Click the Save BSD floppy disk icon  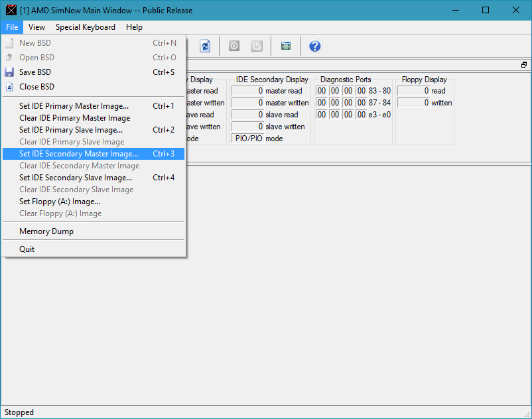tap(9, 72)
